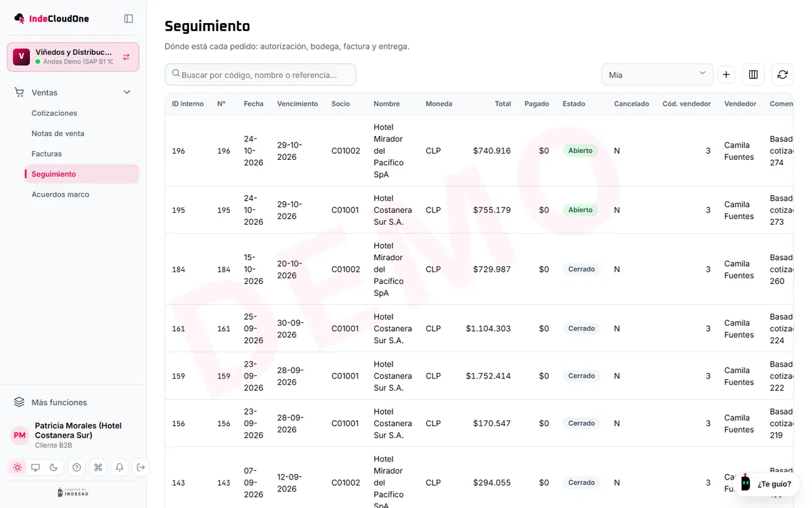Sort by Fecha column header
Viewport: 812px width, 508px height.
coord(254,104)
